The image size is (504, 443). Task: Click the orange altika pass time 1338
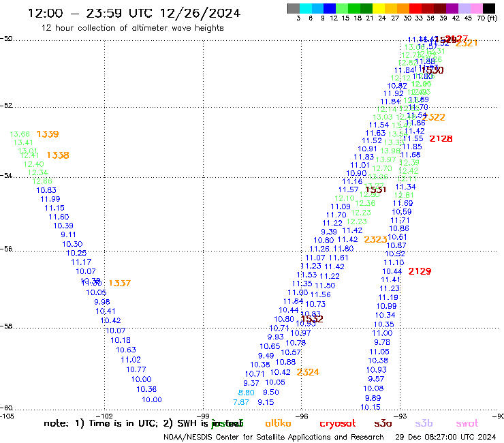[x=58, y=155]
